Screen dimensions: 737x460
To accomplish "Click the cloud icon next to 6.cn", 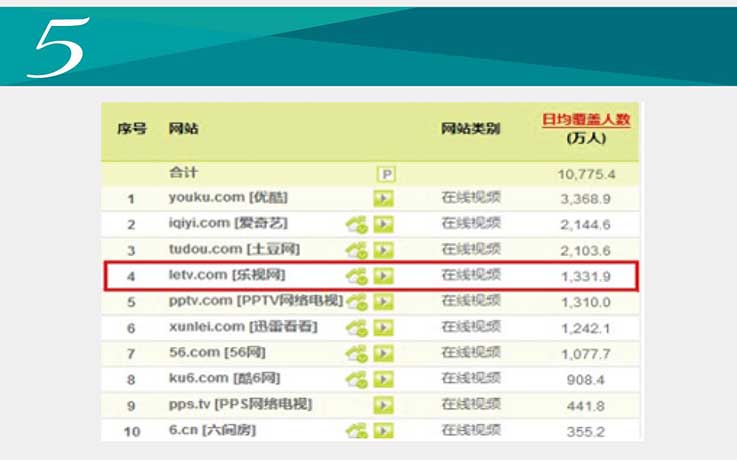I will [357, 431].
